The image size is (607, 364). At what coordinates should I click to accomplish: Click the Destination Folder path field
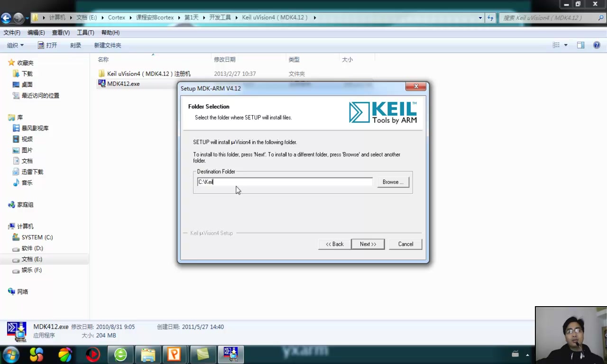click(285, 182)
